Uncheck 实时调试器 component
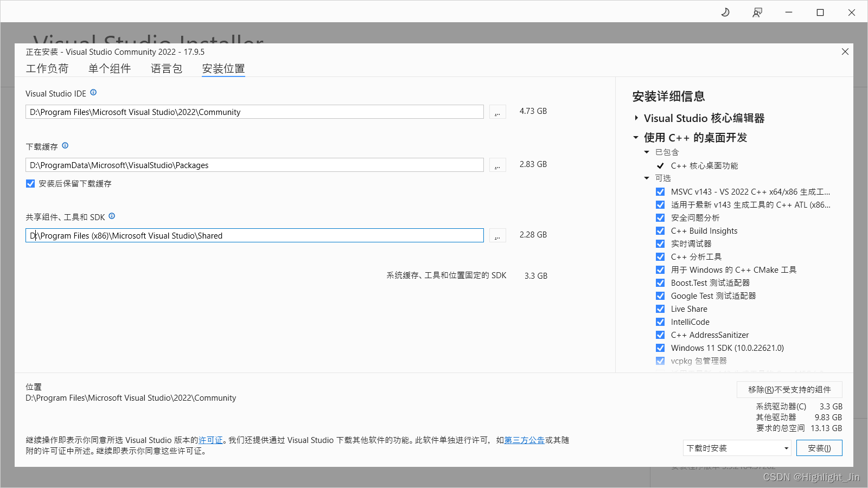 point(660,244)
